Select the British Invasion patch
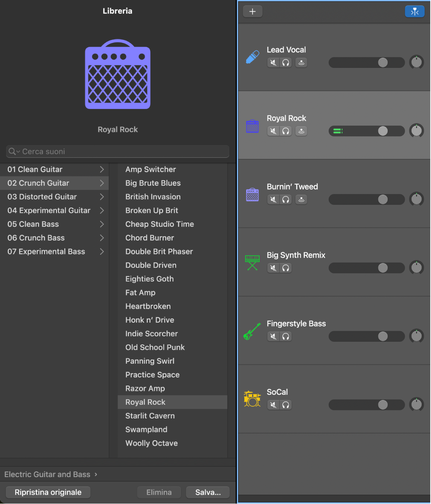The image size is (431, 504). 153,197
